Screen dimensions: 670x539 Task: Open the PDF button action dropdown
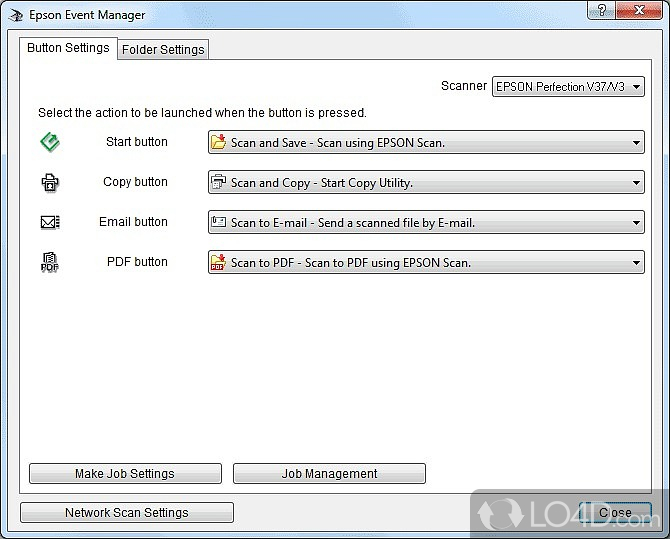tap(426, 262)
